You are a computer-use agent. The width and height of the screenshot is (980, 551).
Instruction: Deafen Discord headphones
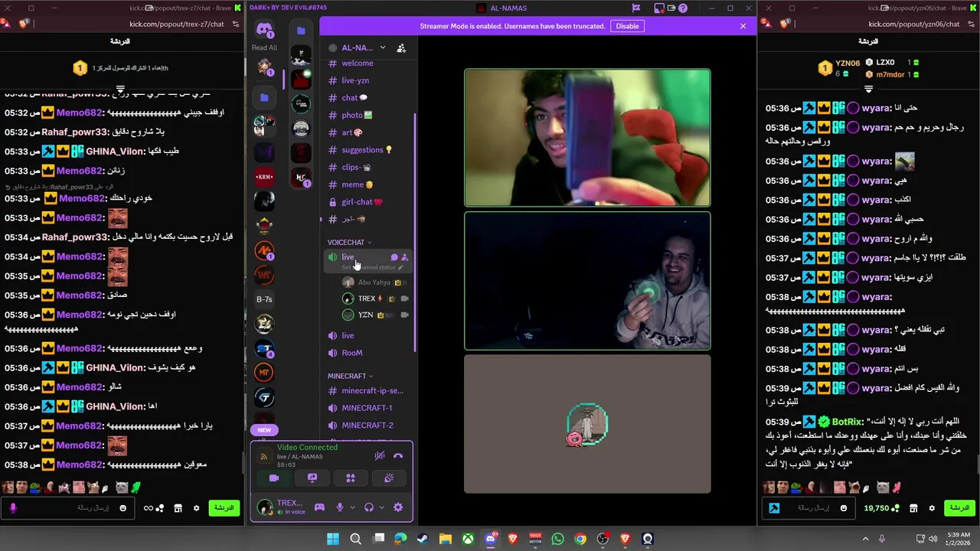click(x=369, y=507)
